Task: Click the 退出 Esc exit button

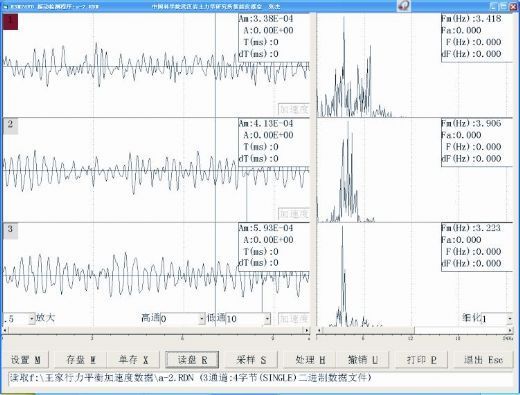Action: (483, 360)
